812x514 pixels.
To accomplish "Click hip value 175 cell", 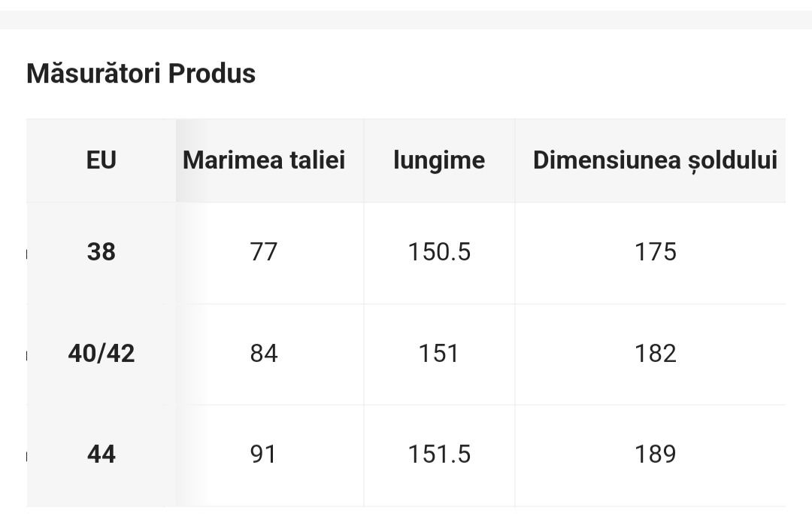I will (x=655, y=252).
